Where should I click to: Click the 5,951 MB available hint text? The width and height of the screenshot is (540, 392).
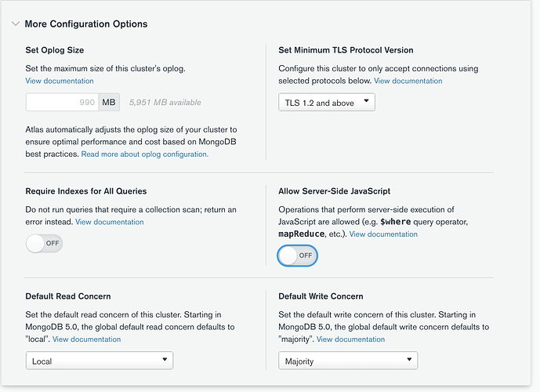(x=165, y=103)
